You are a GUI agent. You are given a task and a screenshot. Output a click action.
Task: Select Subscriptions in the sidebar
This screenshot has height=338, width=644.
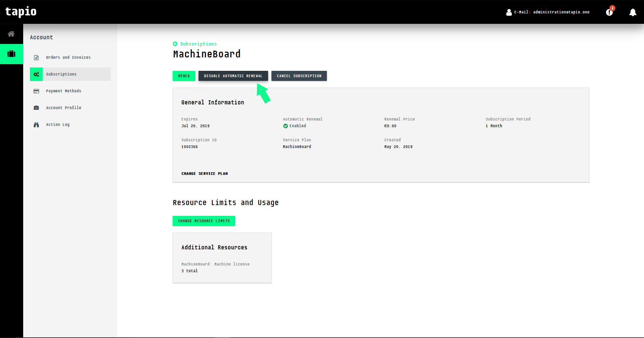click(x=70, y=74)
